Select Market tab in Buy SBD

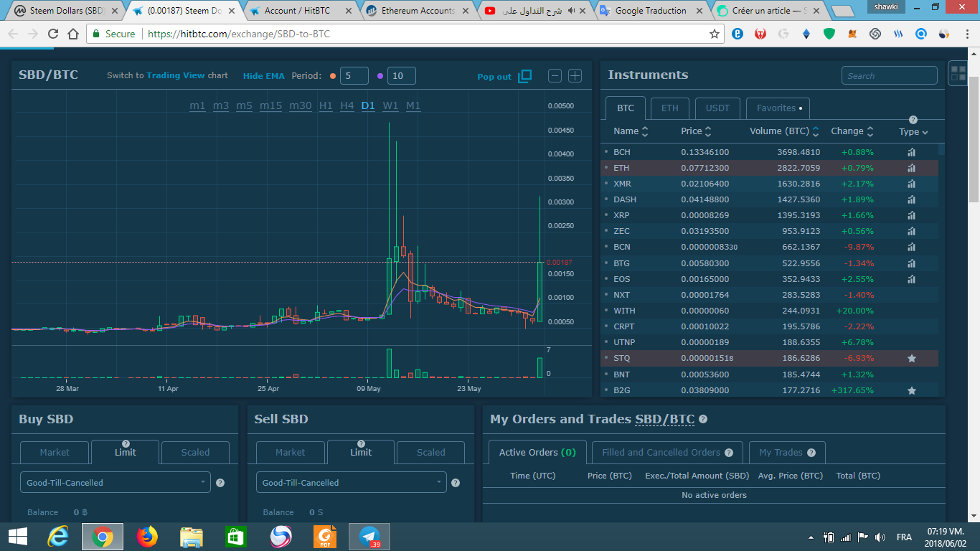click(x=55, y=453)
